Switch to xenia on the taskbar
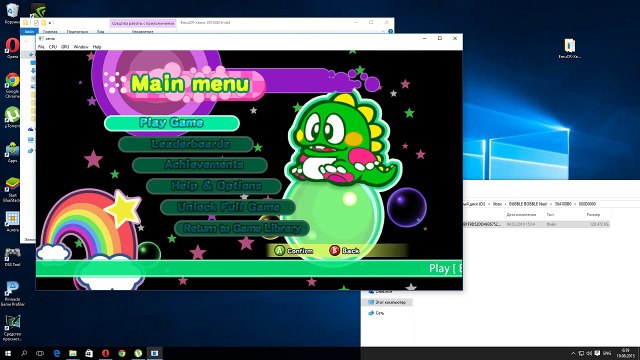Viewport: 640px width, 360px height. [155, 353]
